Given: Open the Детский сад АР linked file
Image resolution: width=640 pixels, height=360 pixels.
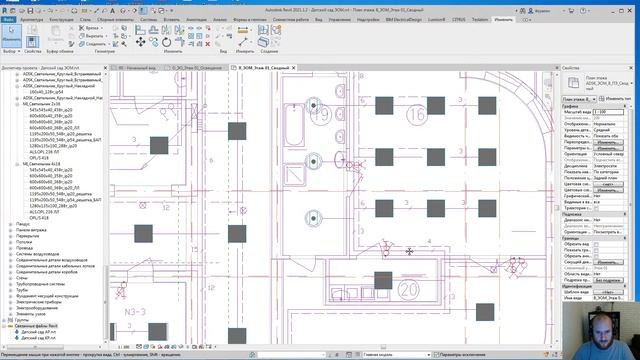Looking at the screenshot, I should [x=38, y=332].
